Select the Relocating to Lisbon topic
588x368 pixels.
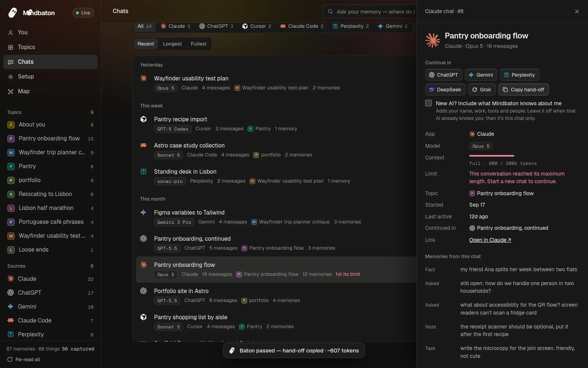click(x=50, y=194)
